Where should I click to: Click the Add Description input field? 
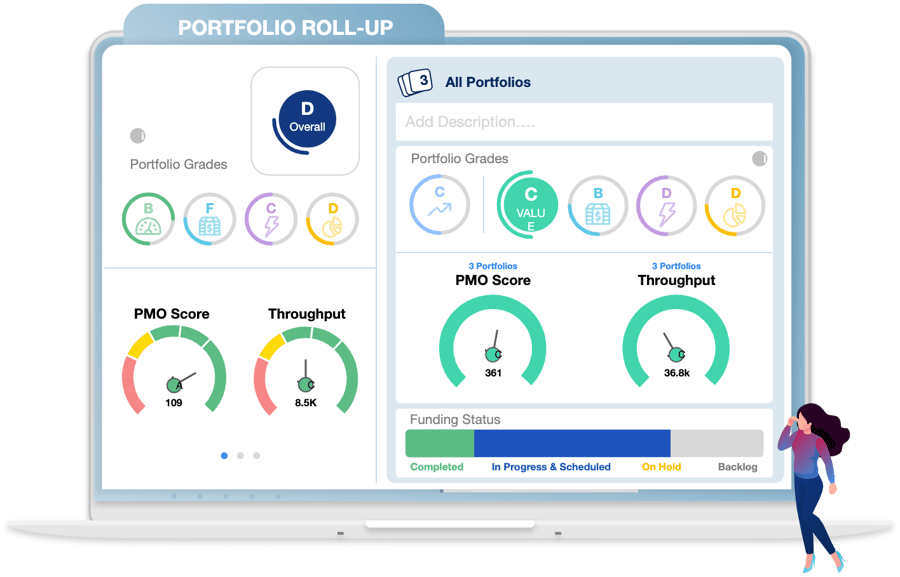pyautogui.click(x=583, y=121)
